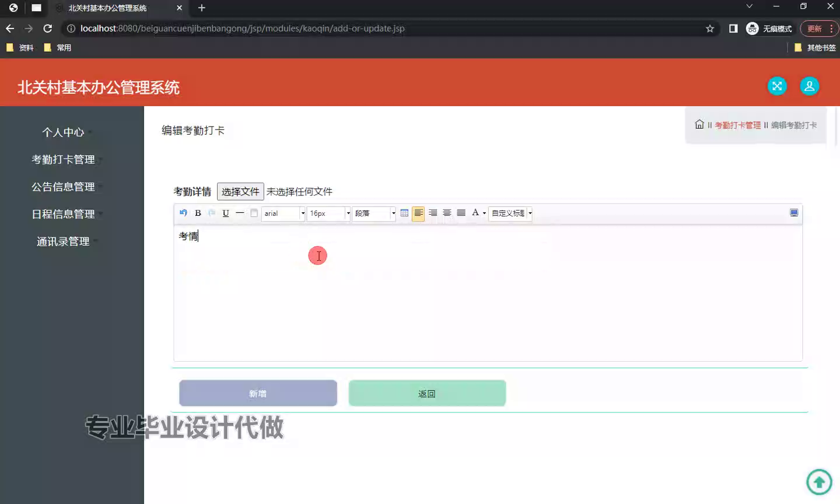This screenshot has width=840, height=504.
Task: Close the 北关村基本办公管理系统 browser tab
Action: pyautogui.click(x=179, y=8)
